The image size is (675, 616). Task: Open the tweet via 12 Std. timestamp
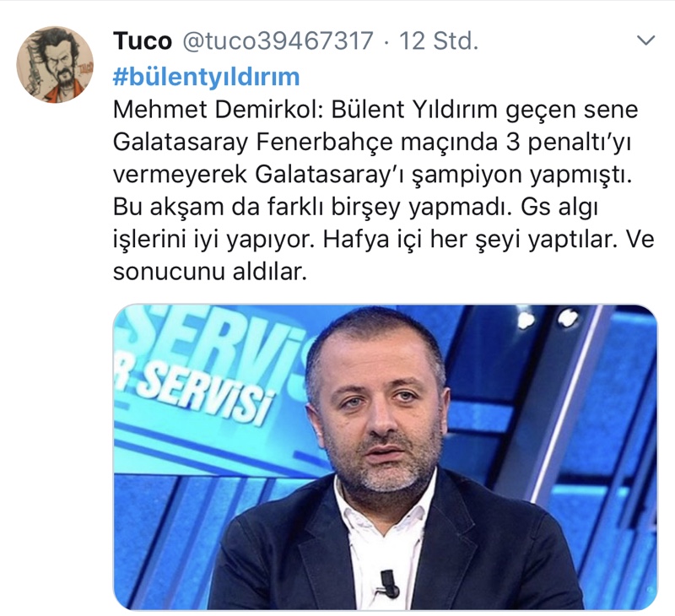tap(439, 41)
